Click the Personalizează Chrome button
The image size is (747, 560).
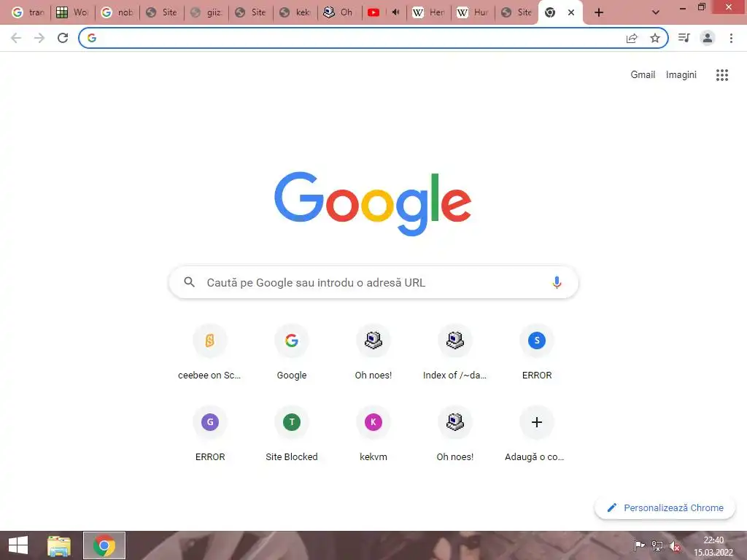coord(665,507)
